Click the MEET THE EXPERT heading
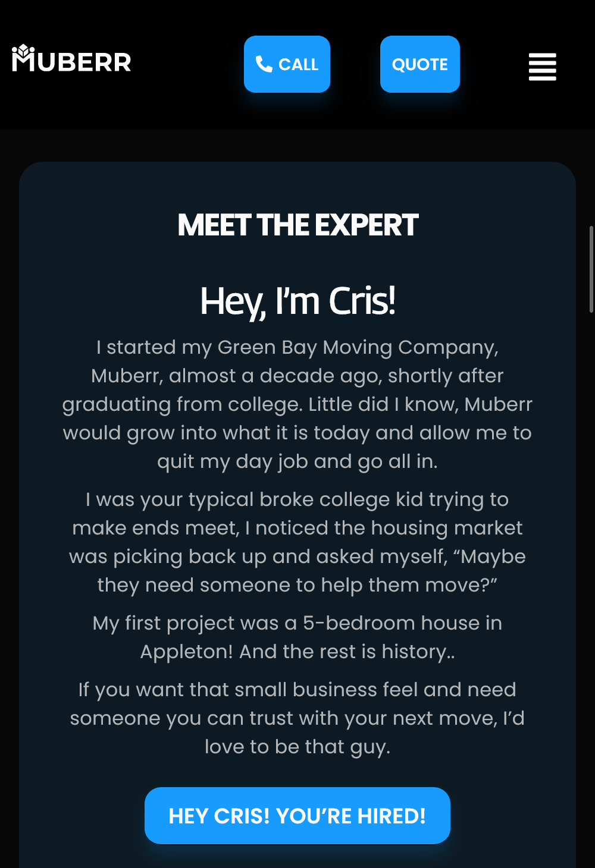Viewport: 595px width, 868px height. coord(297,225)
